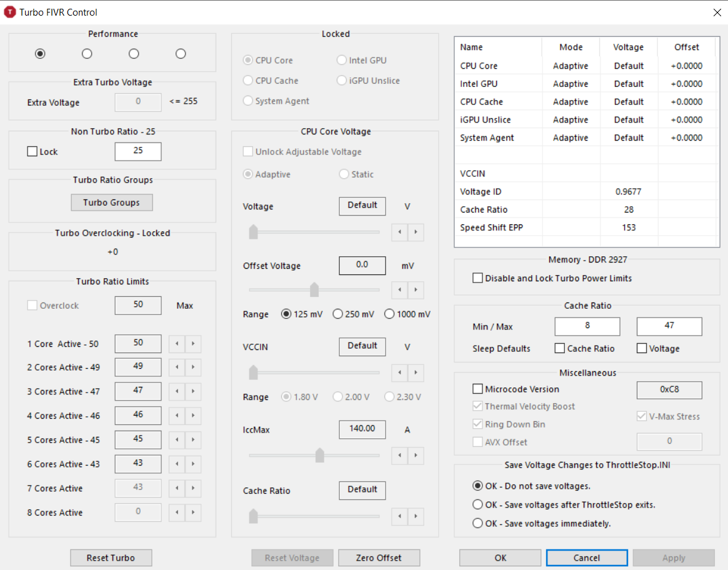Close the Turbo FIVR Control window

tap(717, 12)
